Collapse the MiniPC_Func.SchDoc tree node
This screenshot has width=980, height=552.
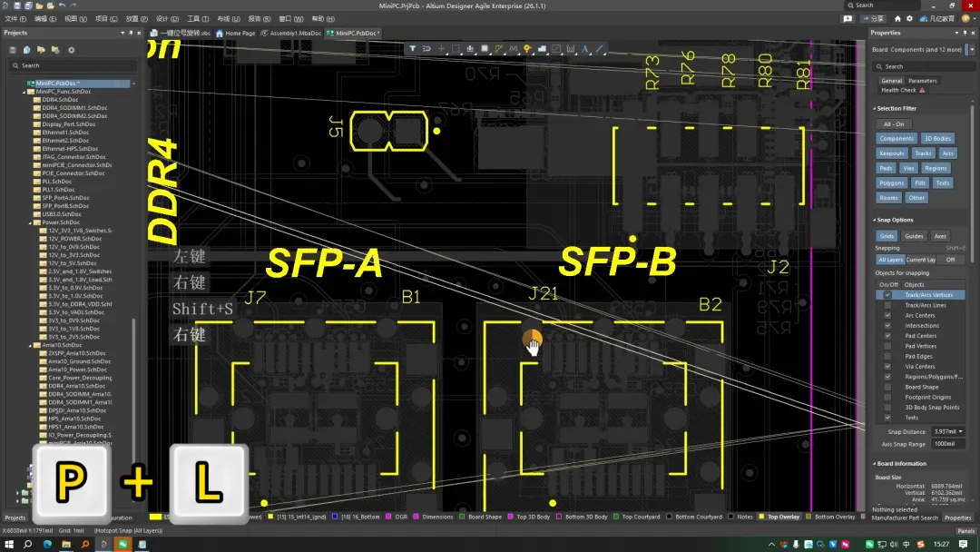(24, 92)
